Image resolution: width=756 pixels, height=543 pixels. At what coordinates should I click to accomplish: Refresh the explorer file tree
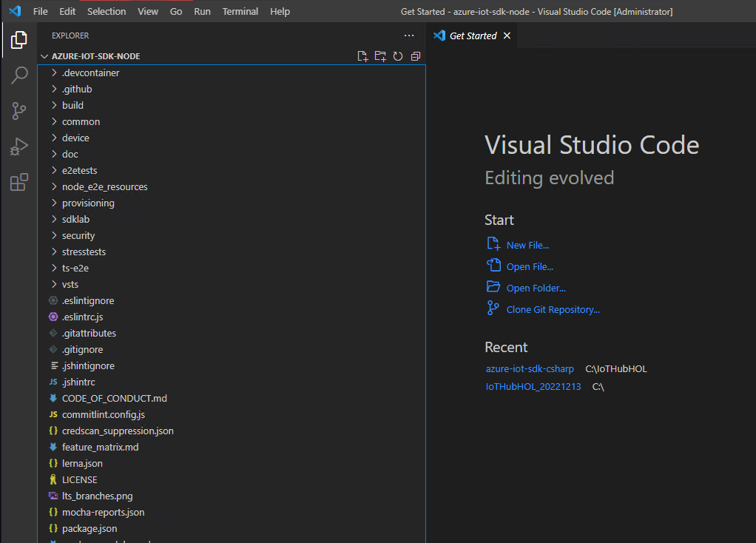pyautogui.click(x=398, y=56)
